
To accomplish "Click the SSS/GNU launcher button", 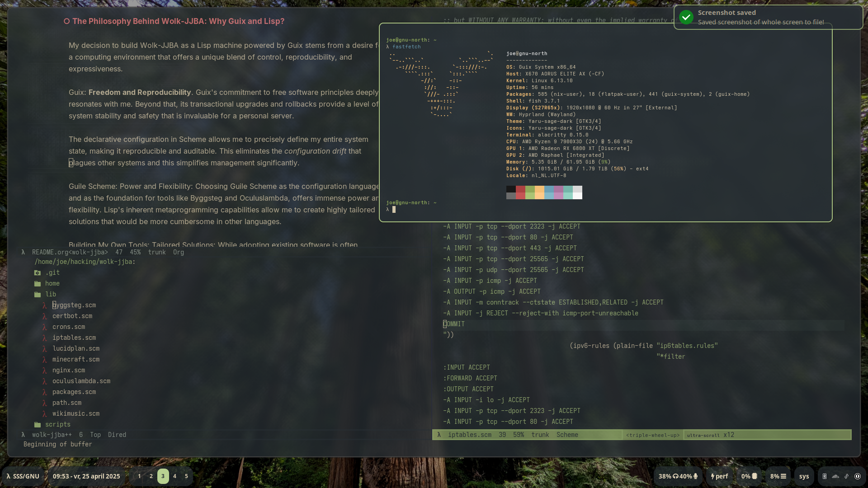I will (23, 476).
